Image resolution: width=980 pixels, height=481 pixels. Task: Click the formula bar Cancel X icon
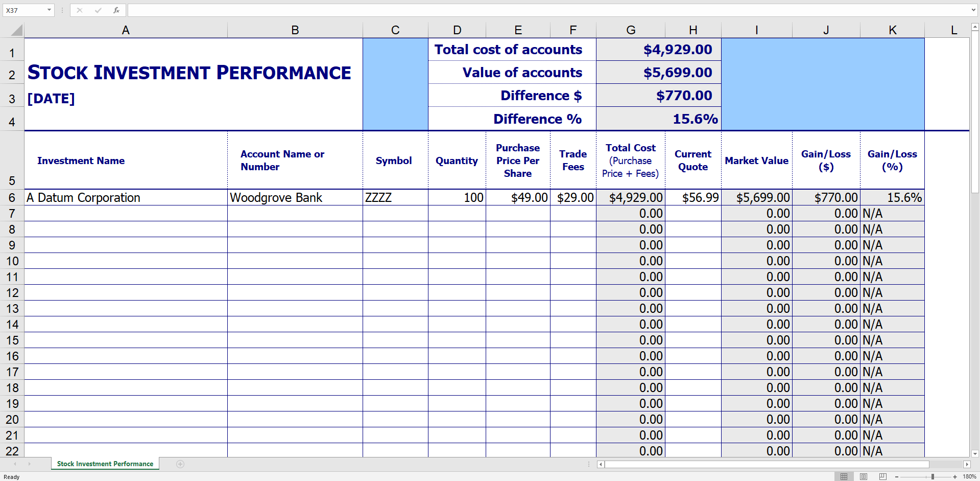(80, 10)
